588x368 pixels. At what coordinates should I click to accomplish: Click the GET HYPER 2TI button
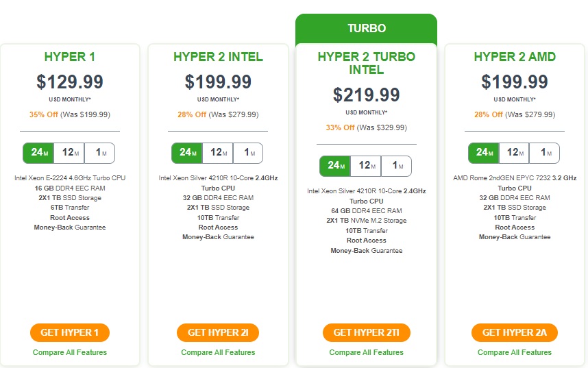[x=367, y=333]
